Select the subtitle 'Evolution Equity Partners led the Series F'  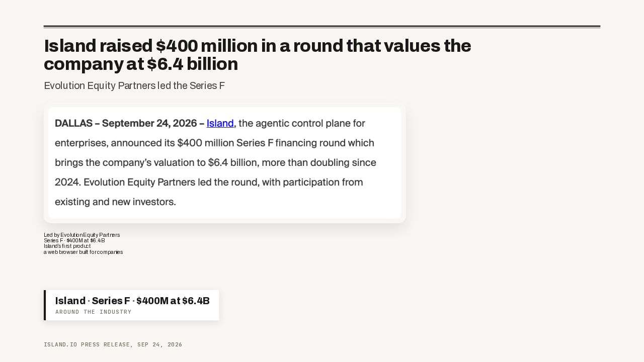[x=134, y=85]
